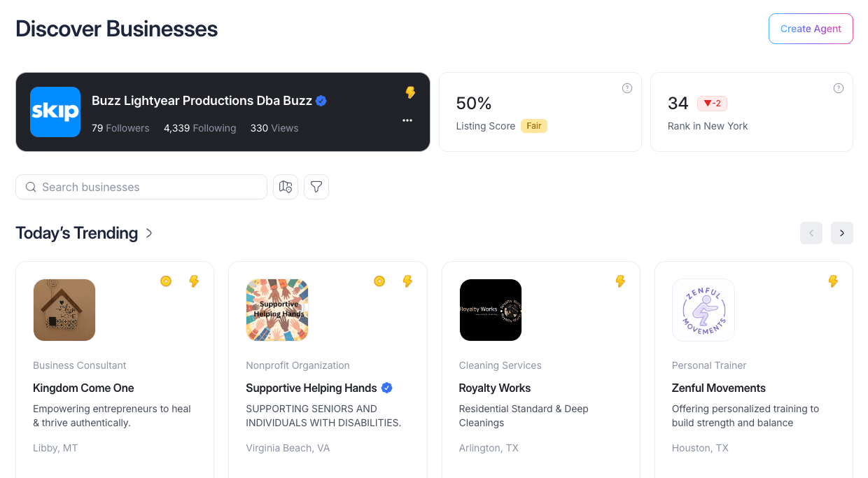Click the next arrow on the trending carousel
Viewport: 868px width, 478px height.
(842, 232)
